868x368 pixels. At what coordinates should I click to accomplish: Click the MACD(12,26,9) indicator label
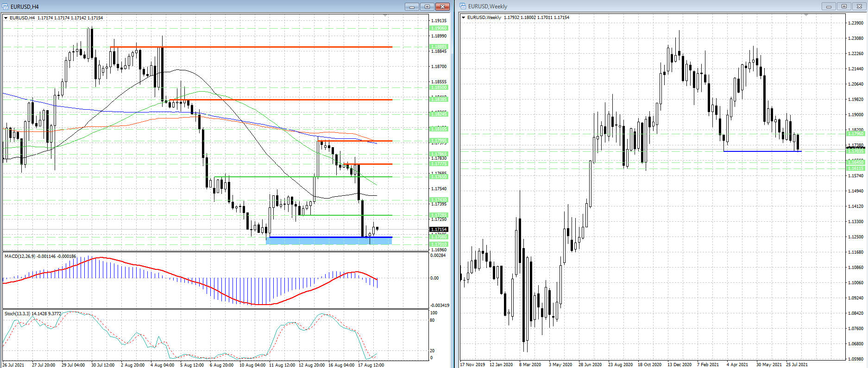(40, 256)
